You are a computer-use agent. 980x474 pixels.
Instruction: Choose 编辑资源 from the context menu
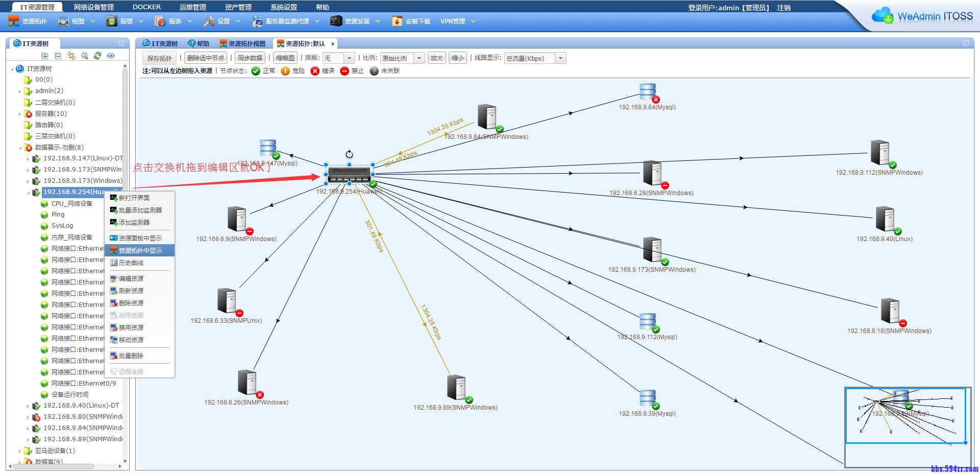(131, 278)
